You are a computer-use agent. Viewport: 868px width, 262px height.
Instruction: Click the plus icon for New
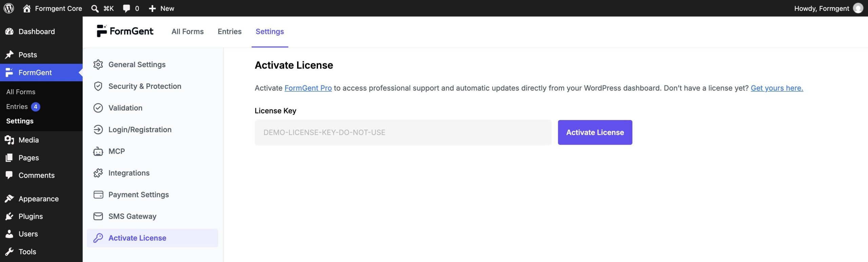pos(152,8)
